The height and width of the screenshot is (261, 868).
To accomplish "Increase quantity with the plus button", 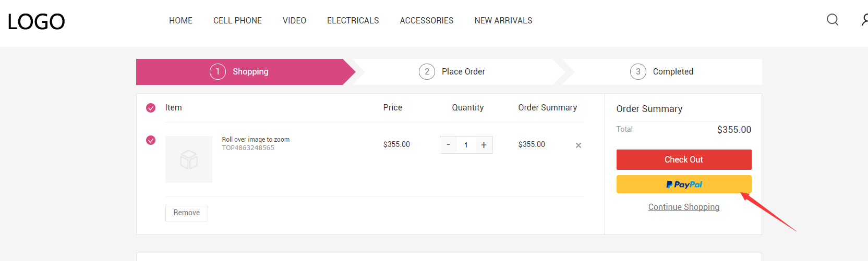I will (484, 145).
